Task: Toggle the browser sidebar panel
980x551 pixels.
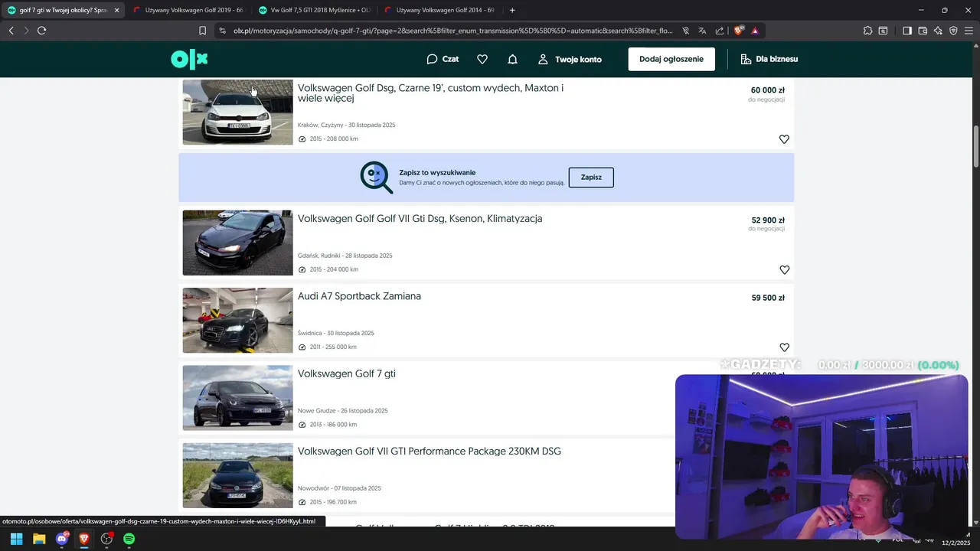Action: pos(906,31)
